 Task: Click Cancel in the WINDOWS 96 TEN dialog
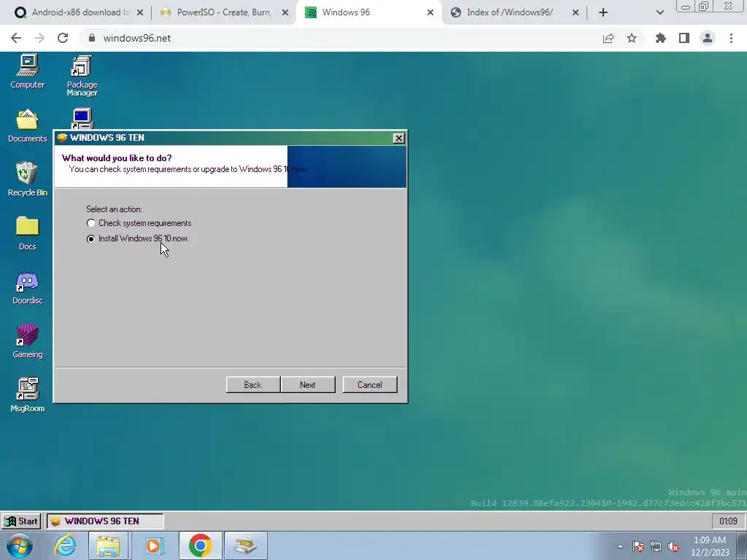(370, 385)
